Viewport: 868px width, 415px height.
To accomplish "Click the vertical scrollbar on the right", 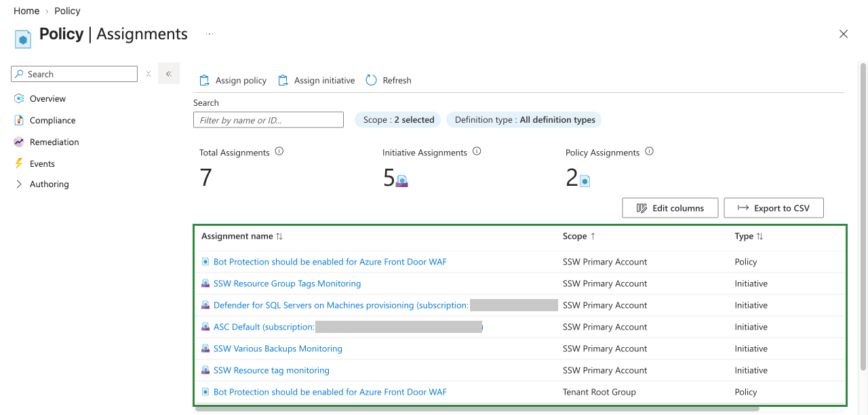I will [x=863, y=217].
